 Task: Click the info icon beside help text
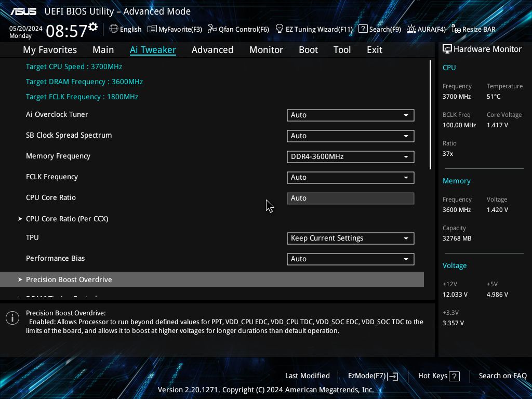[12, 318]
